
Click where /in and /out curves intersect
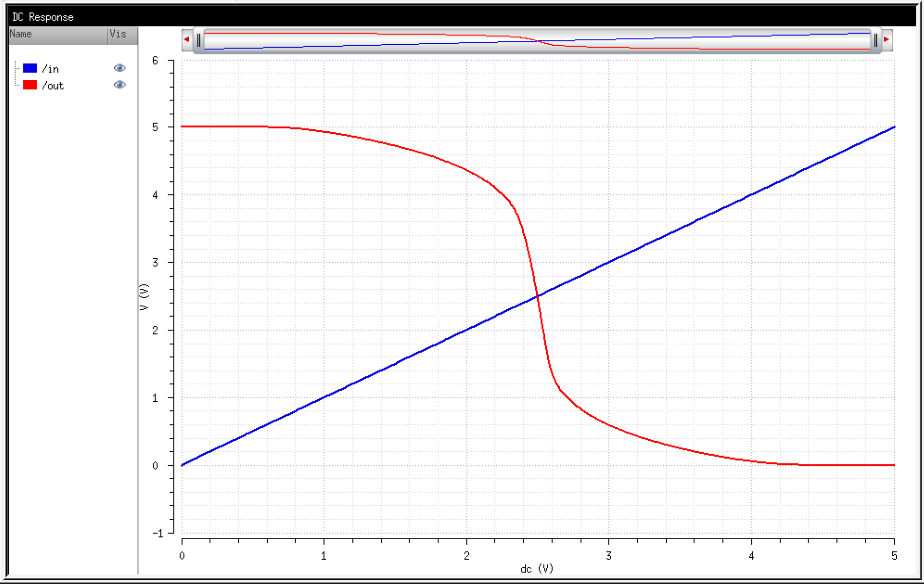pos(537,296)
